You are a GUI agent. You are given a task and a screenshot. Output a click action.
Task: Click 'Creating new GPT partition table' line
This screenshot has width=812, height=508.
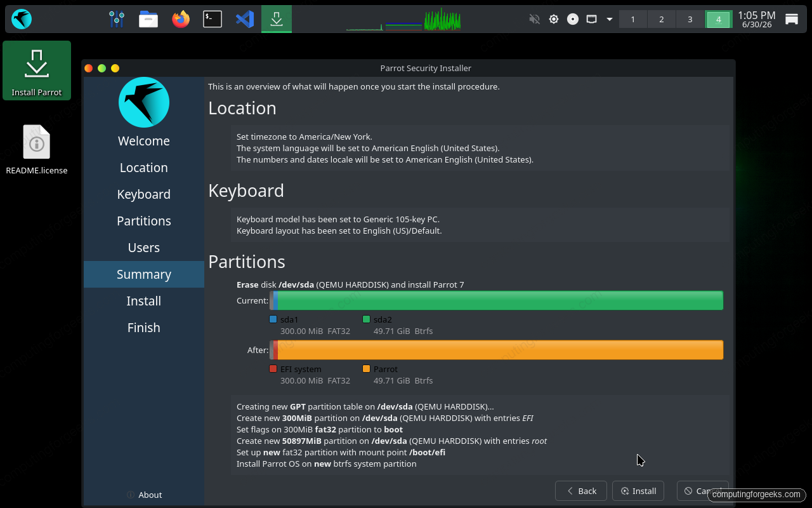[365, 406]
